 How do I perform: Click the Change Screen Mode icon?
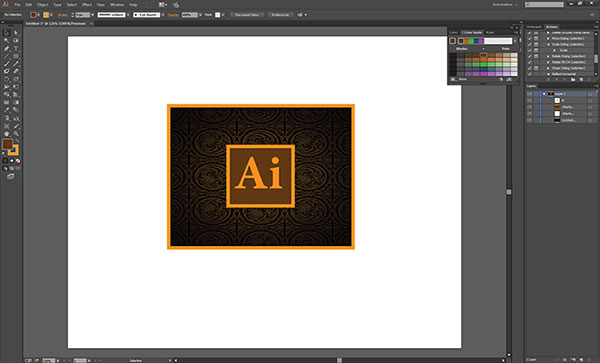pos(10,176)
